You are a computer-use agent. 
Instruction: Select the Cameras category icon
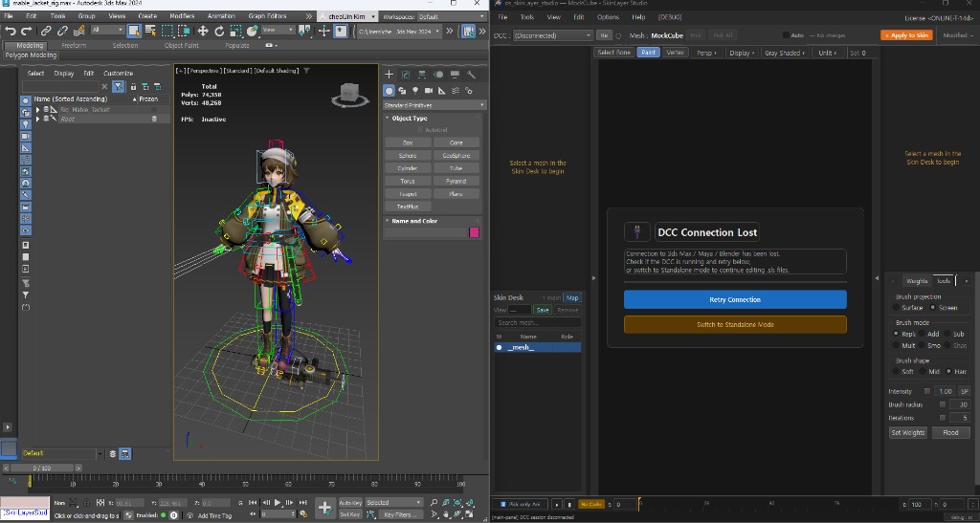point(429,91)
